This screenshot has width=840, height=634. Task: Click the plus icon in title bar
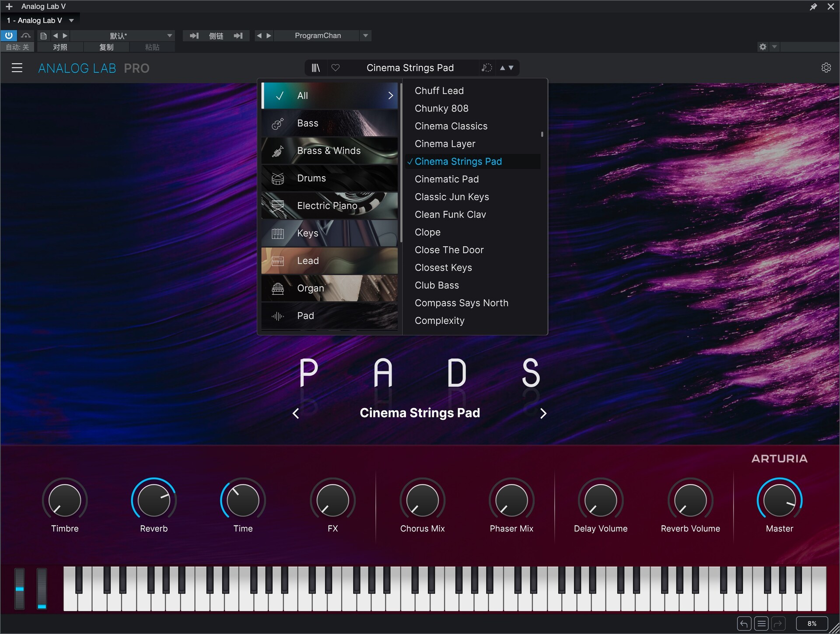(9, 7)
